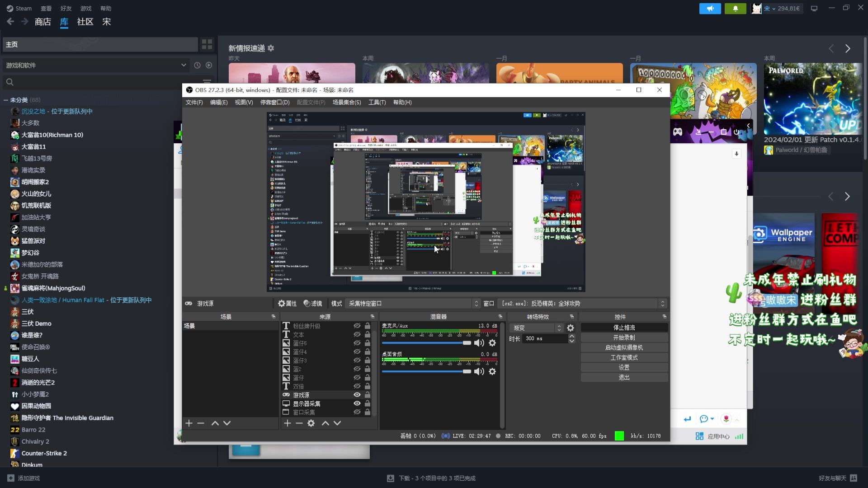Unlock the 显示器采集 source lock
The height and width of the screenshot is (488, 868).
[368, 404]
